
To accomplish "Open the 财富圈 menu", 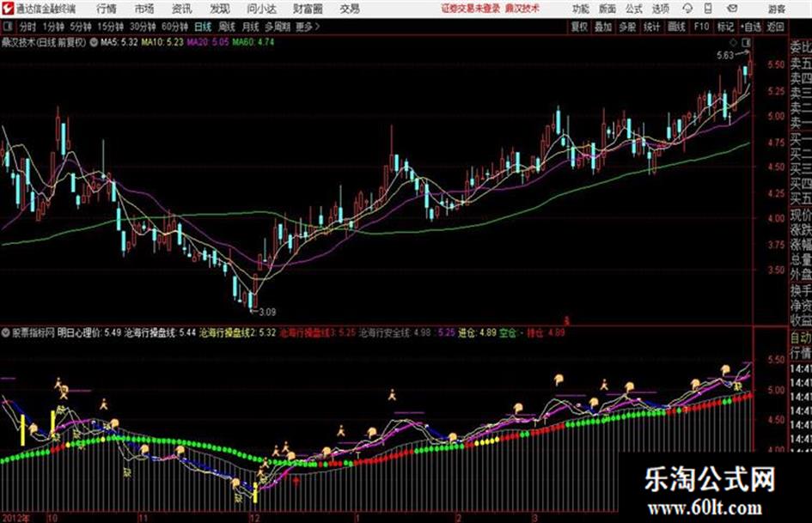I will click(x=308, y=9).
